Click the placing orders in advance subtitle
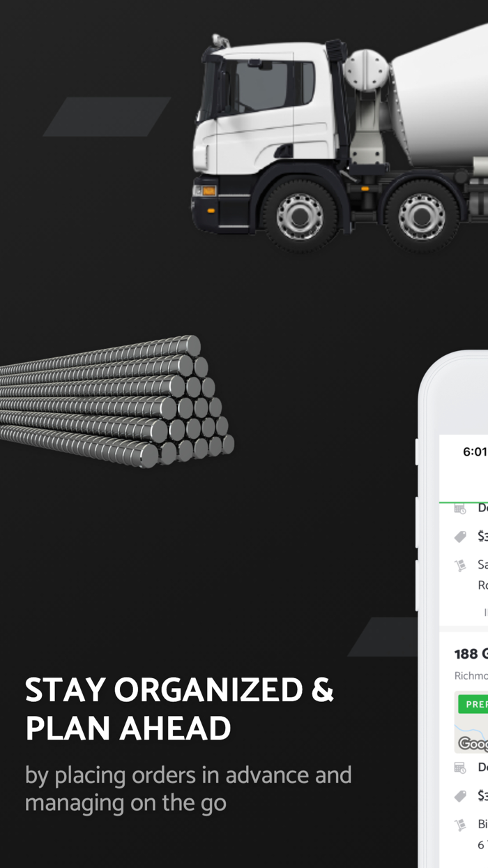The image size is (488, 868). [x=188, y=788]
